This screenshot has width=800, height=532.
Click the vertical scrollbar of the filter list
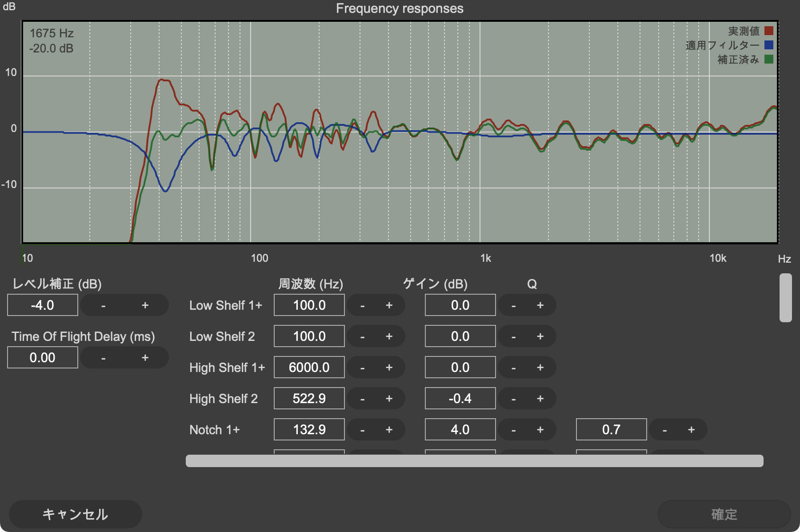785,298
